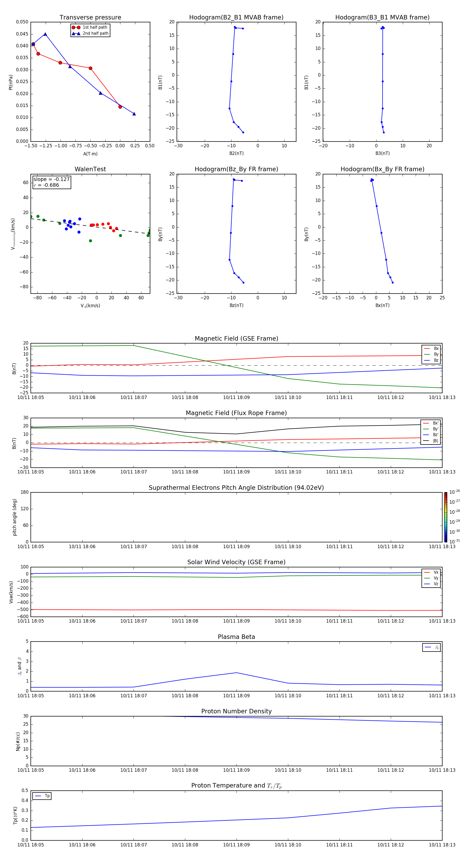
Task: Click the "Transverse pressure" plot title
Action: click(90, 18)
